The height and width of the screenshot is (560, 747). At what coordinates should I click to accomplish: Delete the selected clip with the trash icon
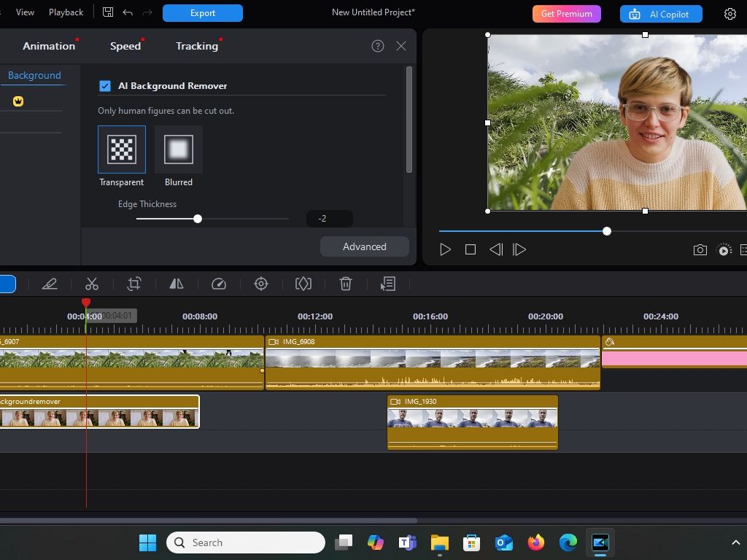(x=345, y=284)
